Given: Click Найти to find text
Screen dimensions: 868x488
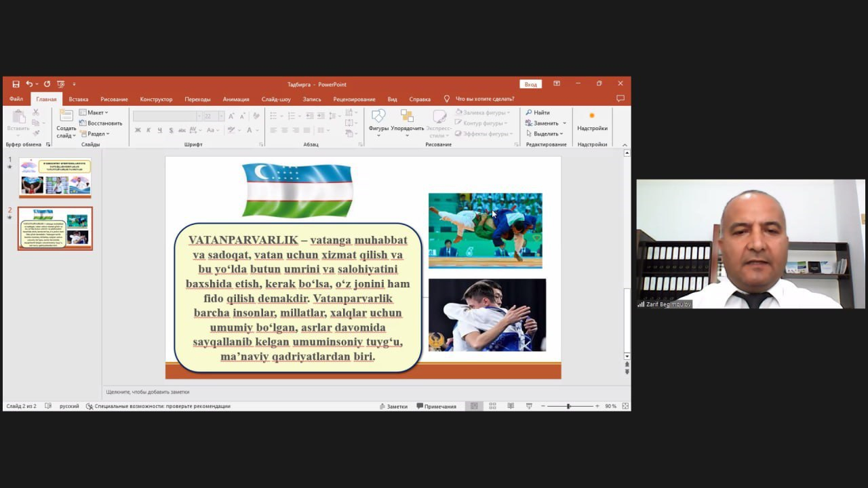Looking at the screenshot, I should 538,113.
